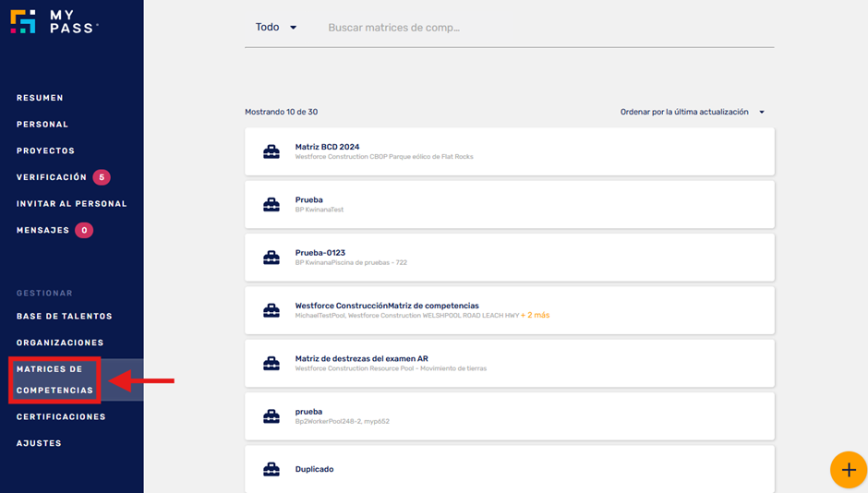Open the Ordenar por última actualización dropdown
The height and width of the screenshot is (493, 868).
pyautogui.click(x=692, y=112)
